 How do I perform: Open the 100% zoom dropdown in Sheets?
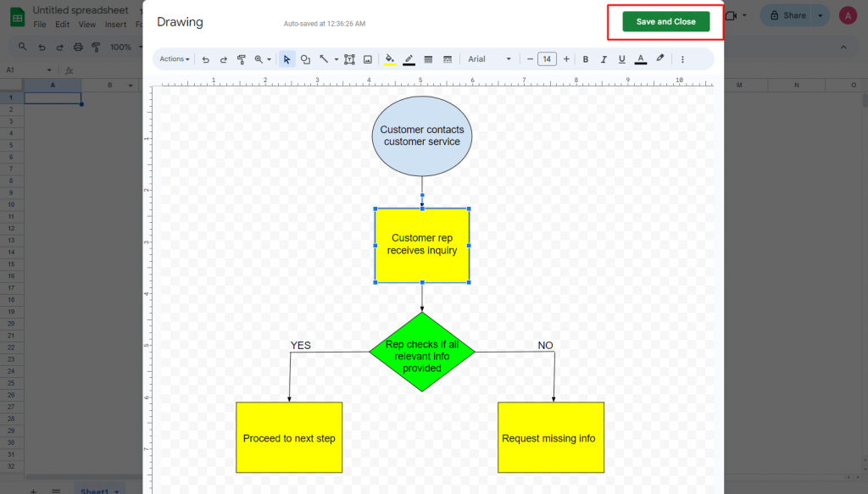pyautogui.click(x=125, y=47)
